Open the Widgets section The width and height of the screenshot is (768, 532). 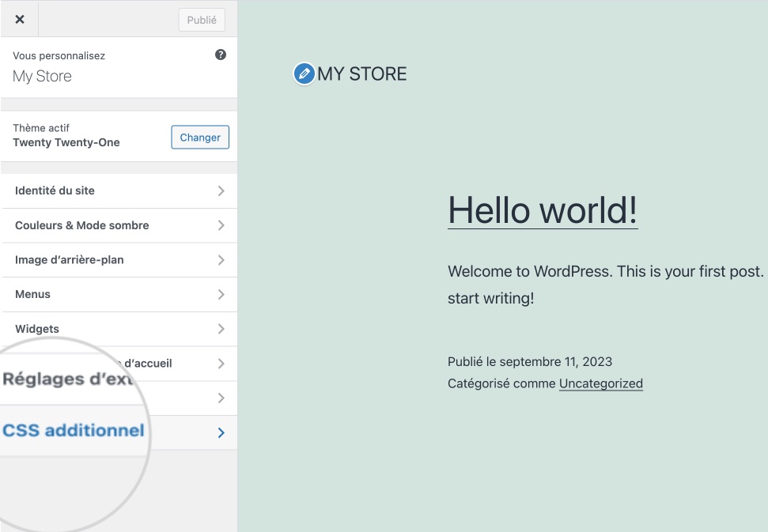click(119, 329)
